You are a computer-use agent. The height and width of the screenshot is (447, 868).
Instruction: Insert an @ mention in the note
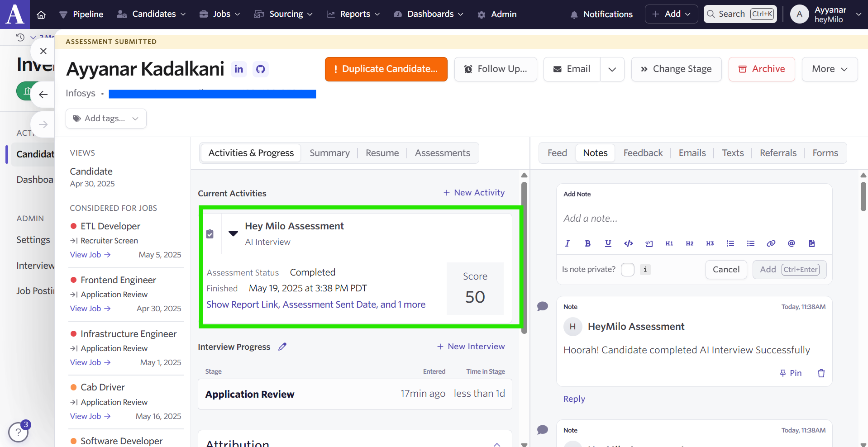click(791, 243)
